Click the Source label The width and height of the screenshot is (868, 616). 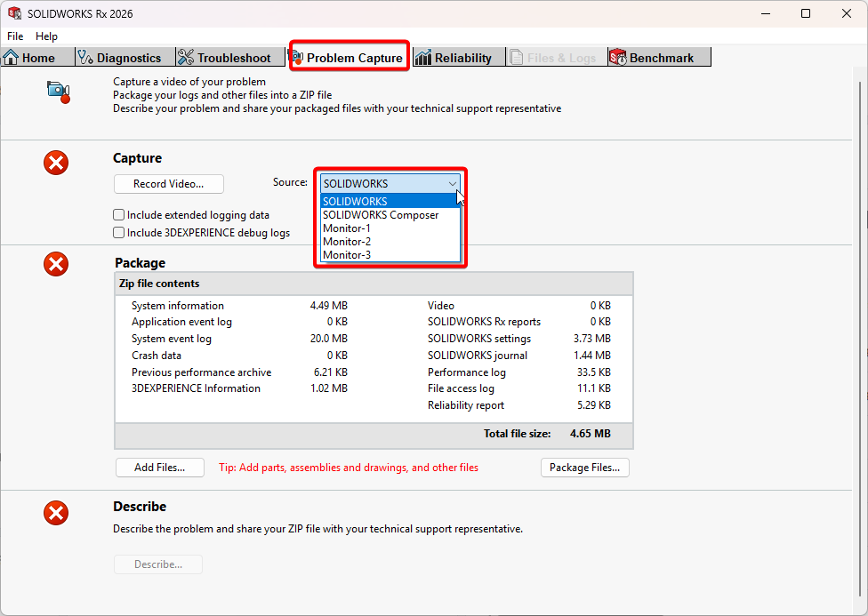tap(290, 181)
